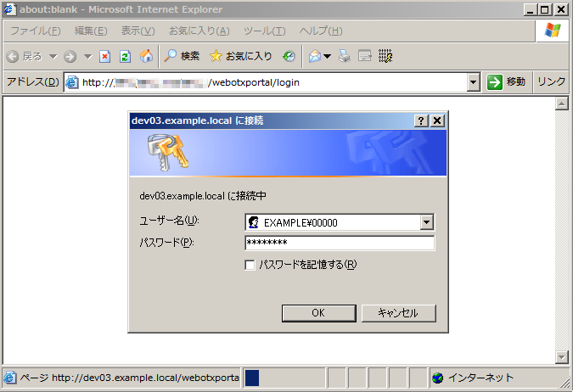Maximize the Internet Explorer window
The height and width of the screenshot is (392, 573).
(544, 9)
